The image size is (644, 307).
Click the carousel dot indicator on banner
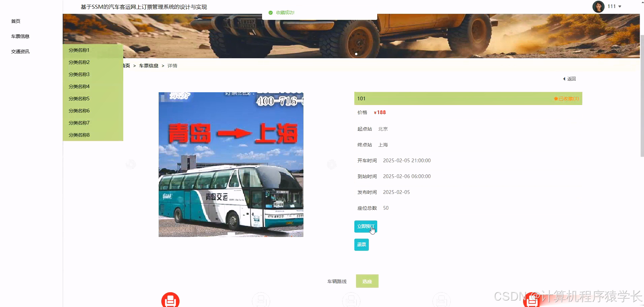[x=356, y=54]
